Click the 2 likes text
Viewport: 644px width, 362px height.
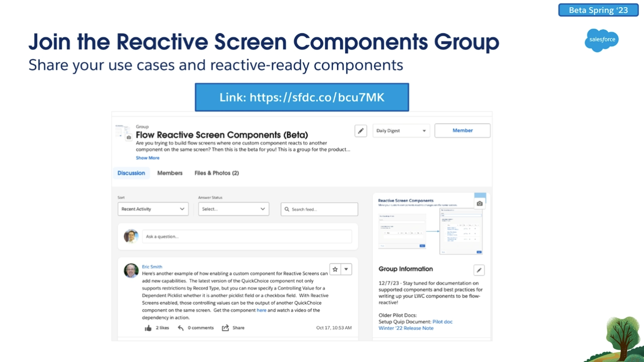click(x=163, y=328)
